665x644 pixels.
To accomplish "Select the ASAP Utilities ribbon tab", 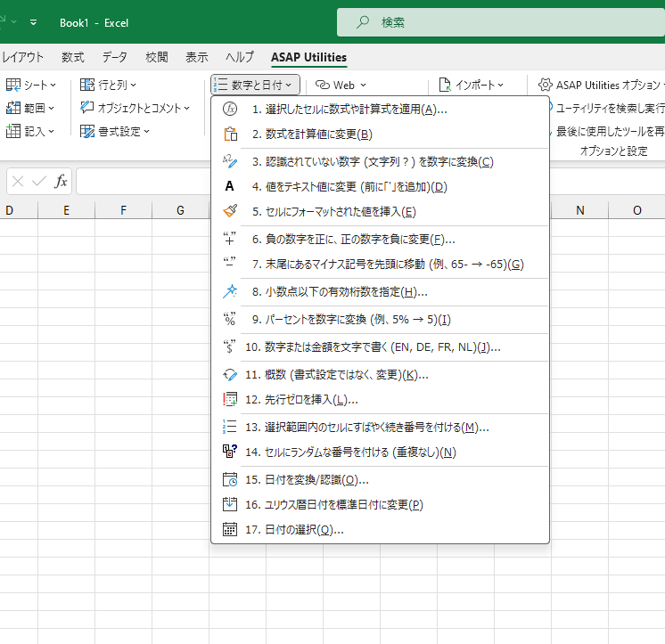I will [308, 57].
